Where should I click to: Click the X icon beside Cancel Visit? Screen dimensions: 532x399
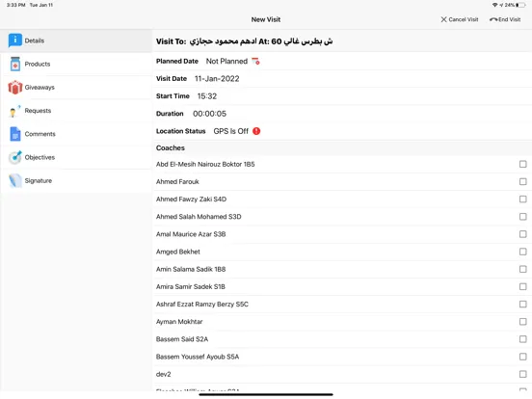pyautogui.click(x=443, y=19)
